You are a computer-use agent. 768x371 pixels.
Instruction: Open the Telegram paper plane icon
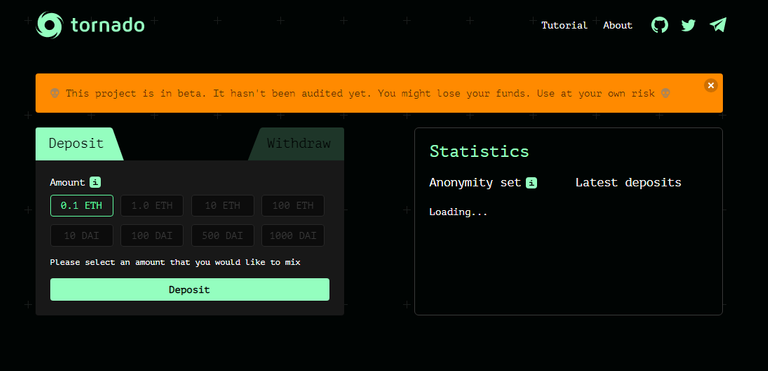click(718, 25)
